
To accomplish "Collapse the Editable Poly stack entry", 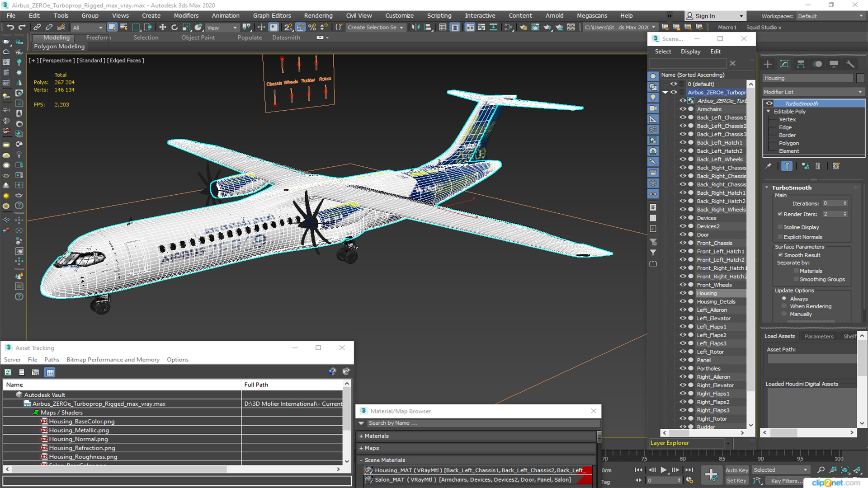I will coord(768,111).
